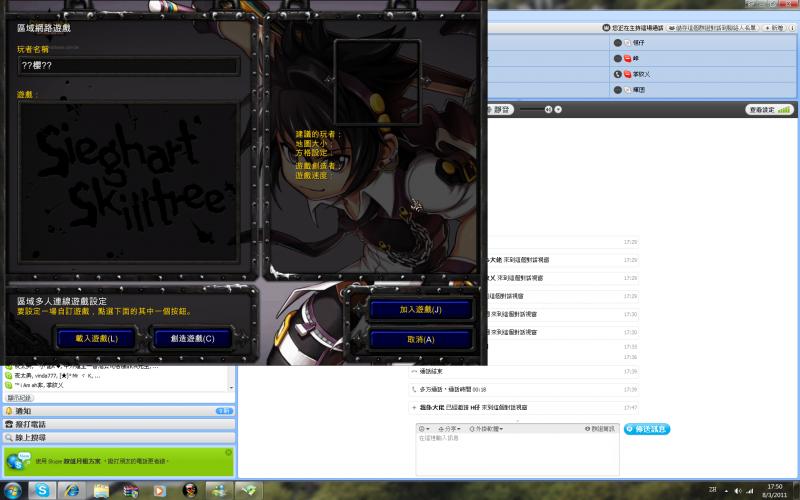Image resolution: width=800 pixels, height=500 pixels.
Task: Show hidden system tray icons arrow
Action: [x=726, y=491]
